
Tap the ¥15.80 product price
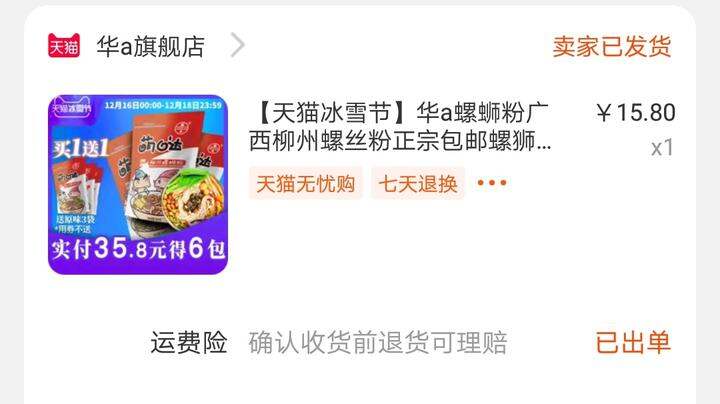pos(636,112)
